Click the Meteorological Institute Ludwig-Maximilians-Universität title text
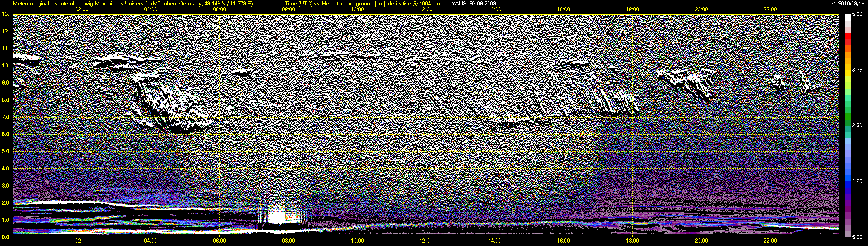This screenshot has height=246, width=868. click(133, 4)
